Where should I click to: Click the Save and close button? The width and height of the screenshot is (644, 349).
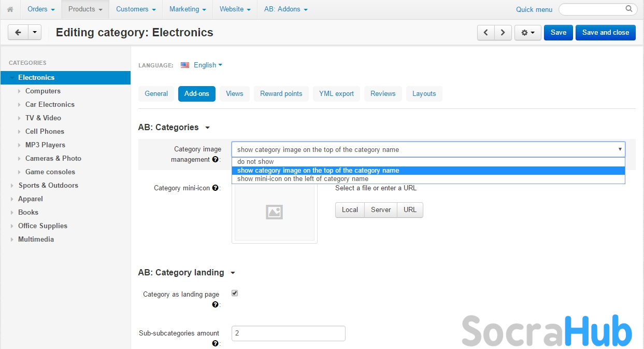(605, 32)
